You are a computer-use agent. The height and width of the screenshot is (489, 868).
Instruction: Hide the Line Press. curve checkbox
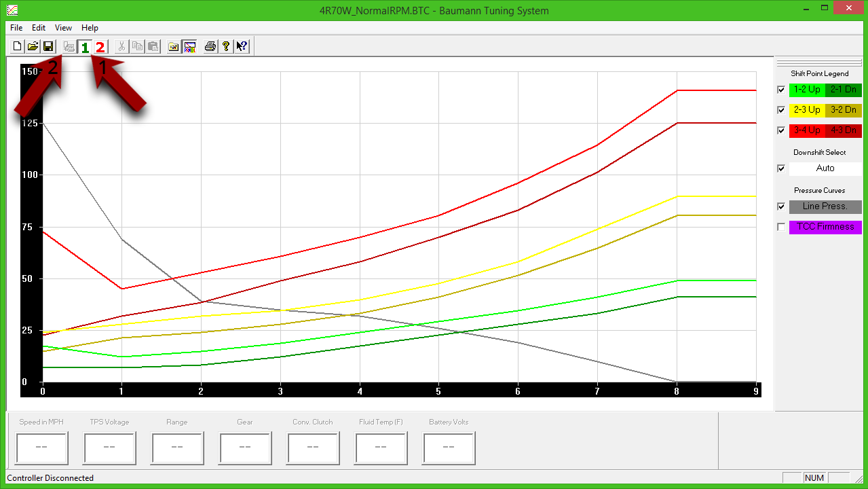781,206
